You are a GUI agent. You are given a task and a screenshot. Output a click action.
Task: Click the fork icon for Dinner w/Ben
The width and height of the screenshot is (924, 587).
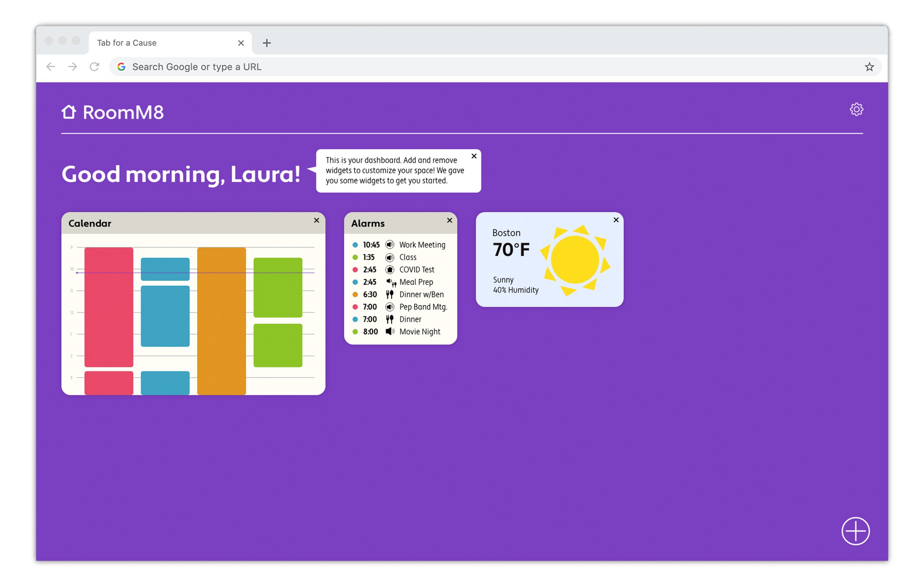pos(390,295)
